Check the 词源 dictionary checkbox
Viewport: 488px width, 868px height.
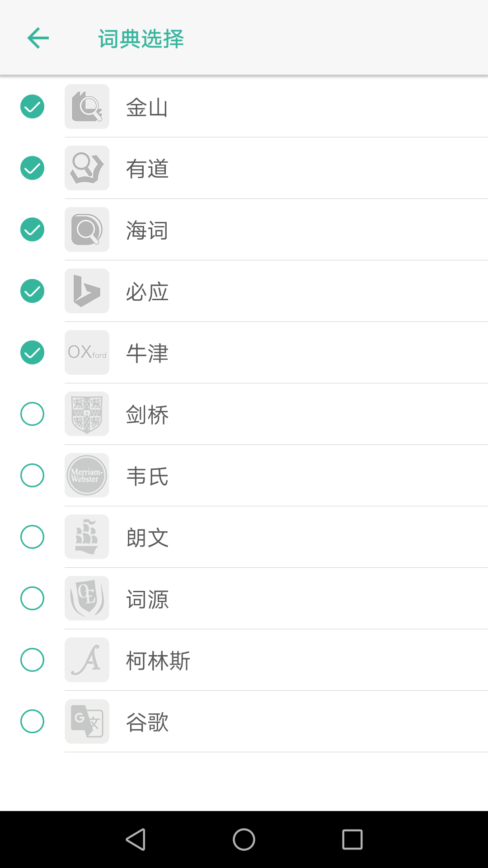coord(32,599)
